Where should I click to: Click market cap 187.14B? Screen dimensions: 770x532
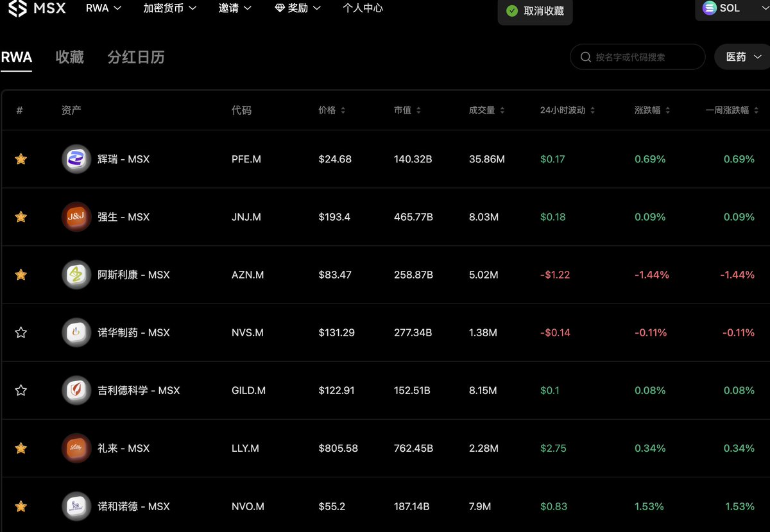[412, 506]
